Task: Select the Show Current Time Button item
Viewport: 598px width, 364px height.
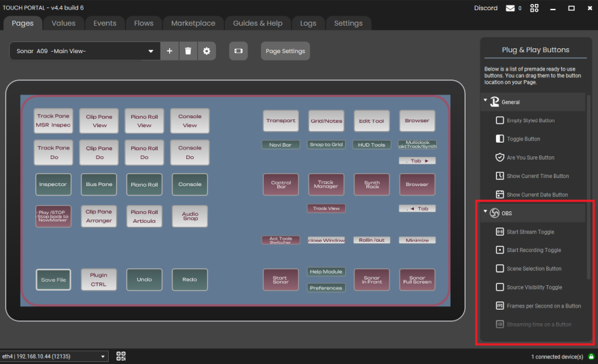Action: 538,176
